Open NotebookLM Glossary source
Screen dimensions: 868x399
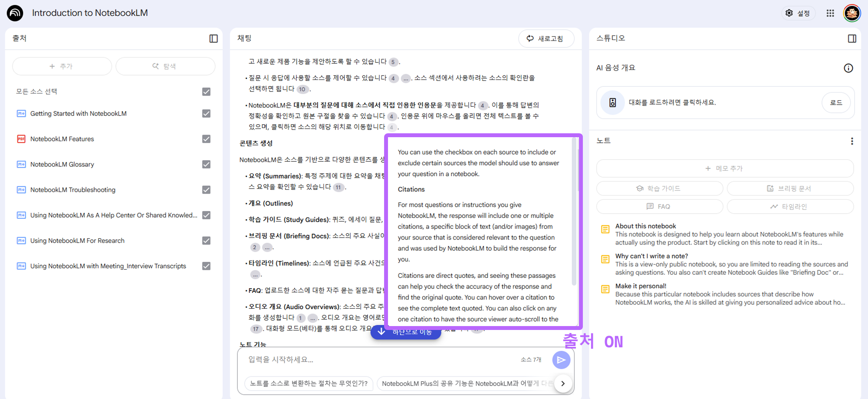pyautogui.click(x=62, y=165)
